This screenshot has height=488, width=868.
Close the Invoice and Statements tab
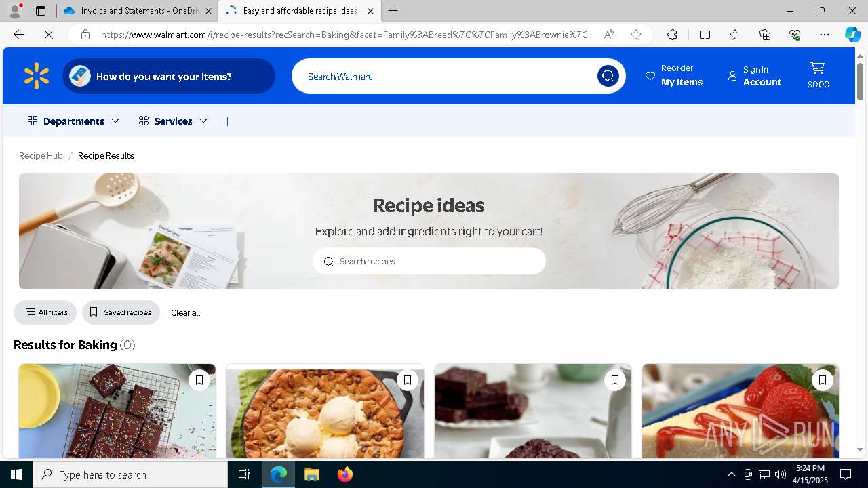point(208,11)
